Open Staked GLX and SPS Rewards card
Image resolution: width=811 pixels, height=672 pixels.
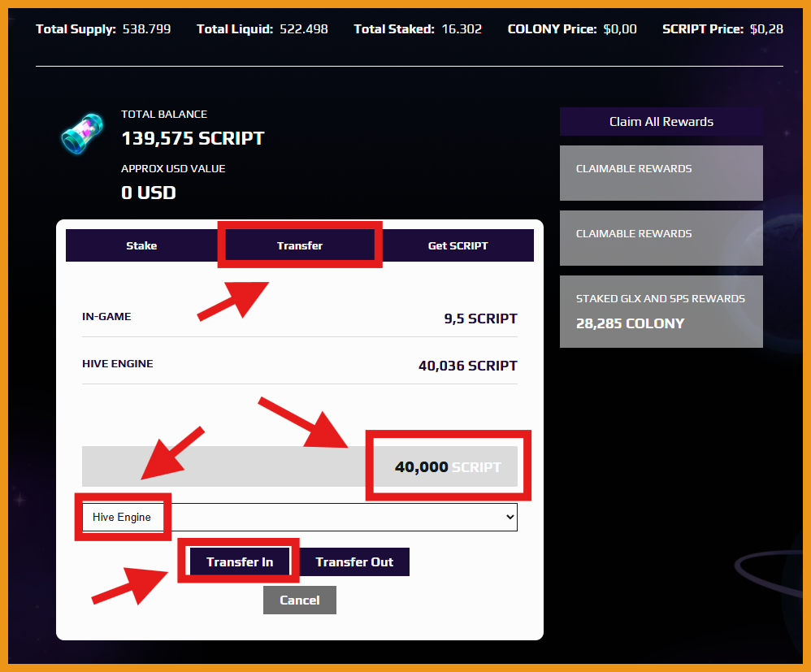[x=661, y=311]
